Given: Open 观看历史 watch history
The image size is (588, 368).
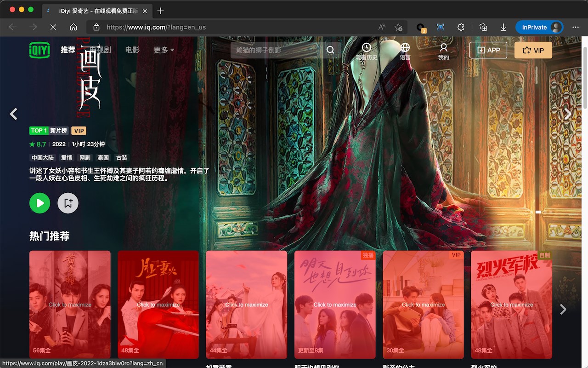Looking at the screenshot, I should (366, 52).
